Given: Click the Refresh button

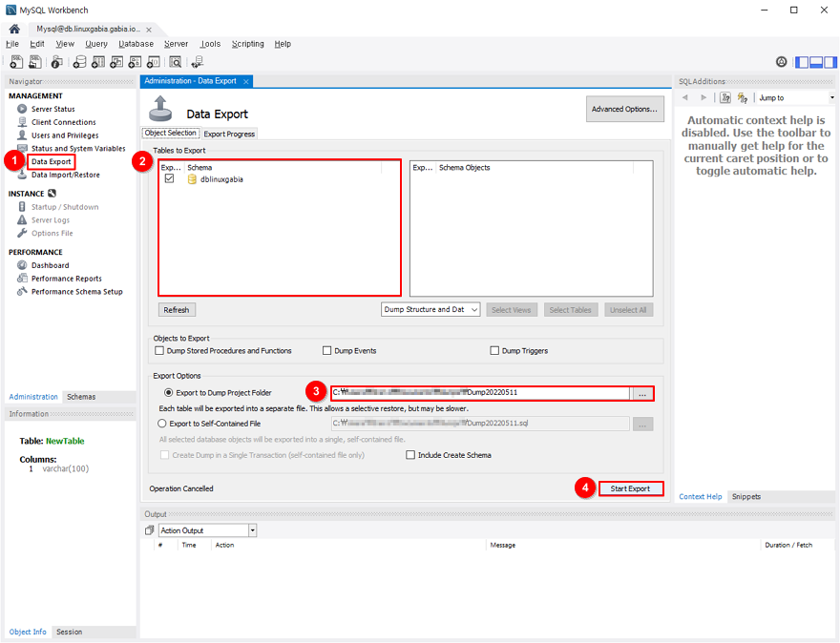Looking at the screenshot, I should click(177, 310).
